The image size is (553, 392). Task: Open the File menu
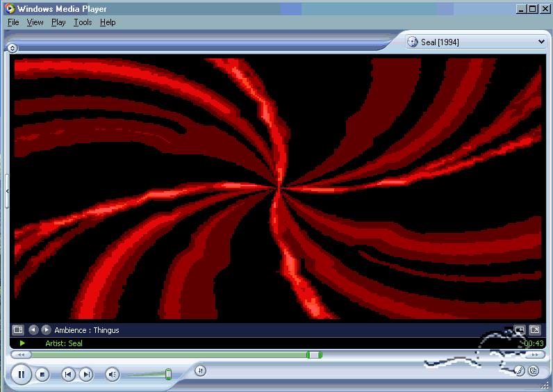coord(13,22)
